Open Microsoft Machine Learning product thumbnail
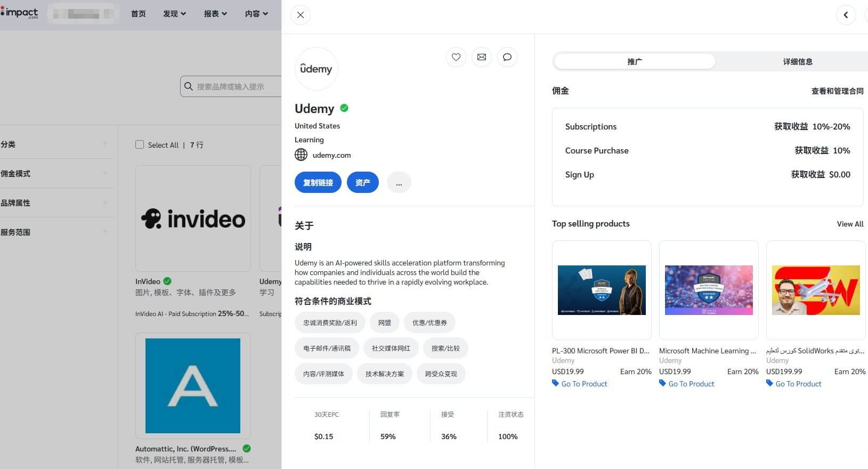This screenshot has width=868, height=469. click(x=709, y=290)
